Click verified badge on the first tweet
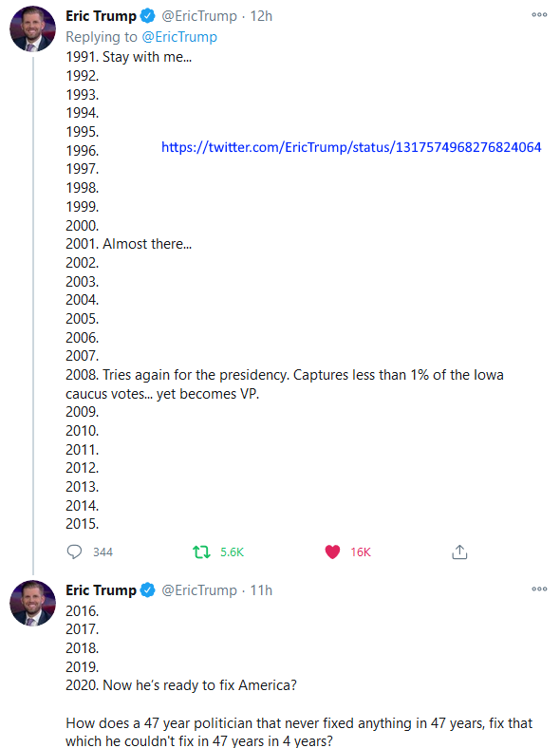Image resolution: width=560 pixels, height=748 pixels. 148,16
